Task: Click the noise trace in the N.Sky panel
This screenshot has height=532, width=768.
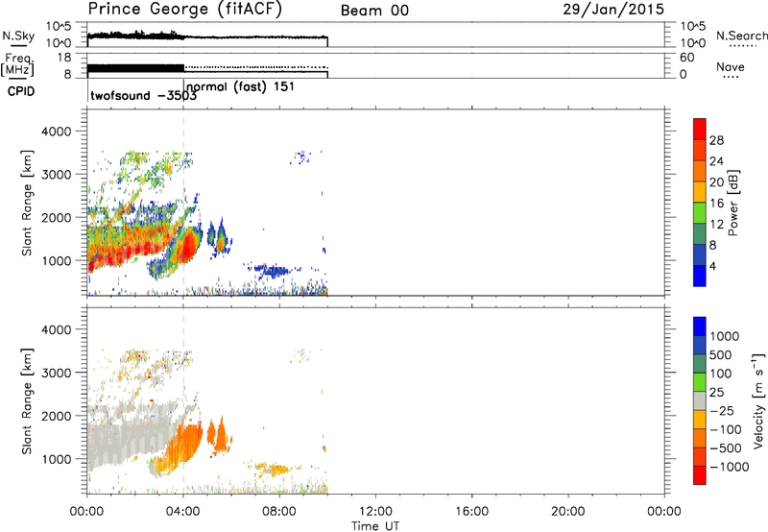Action: coord(207,36)
